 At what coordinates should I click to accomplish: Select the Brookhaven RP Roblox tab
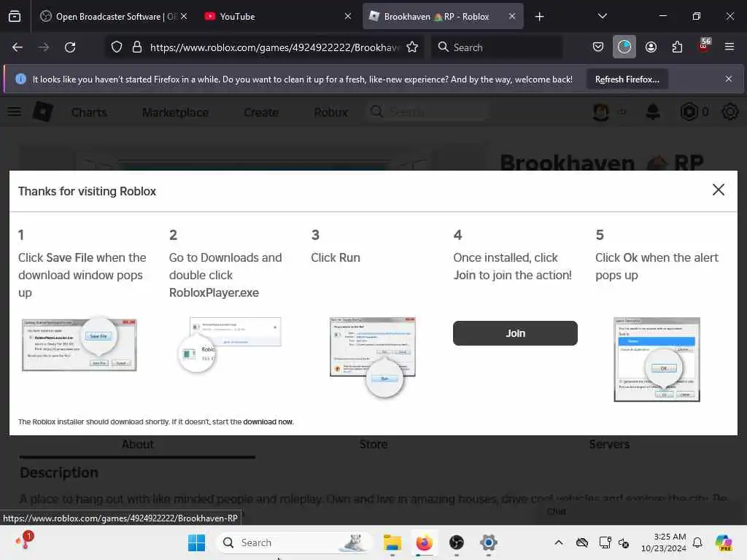point(443,16)
